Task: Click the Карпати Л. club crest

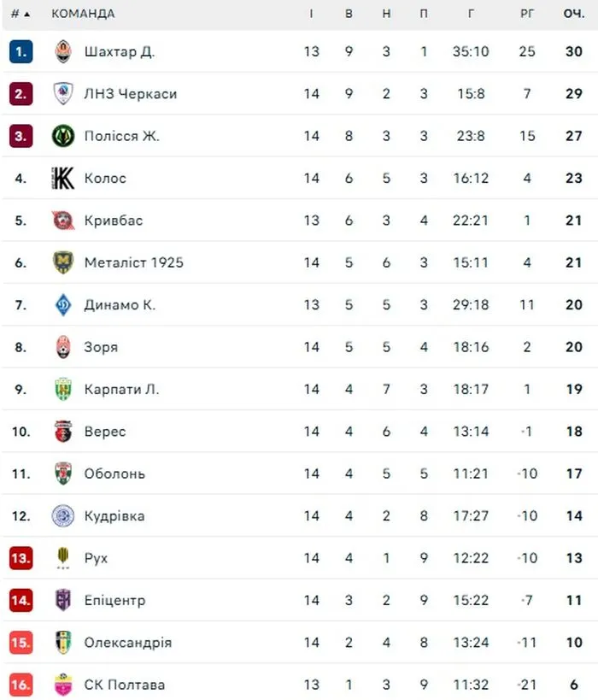Action: (x=63, y=390)
